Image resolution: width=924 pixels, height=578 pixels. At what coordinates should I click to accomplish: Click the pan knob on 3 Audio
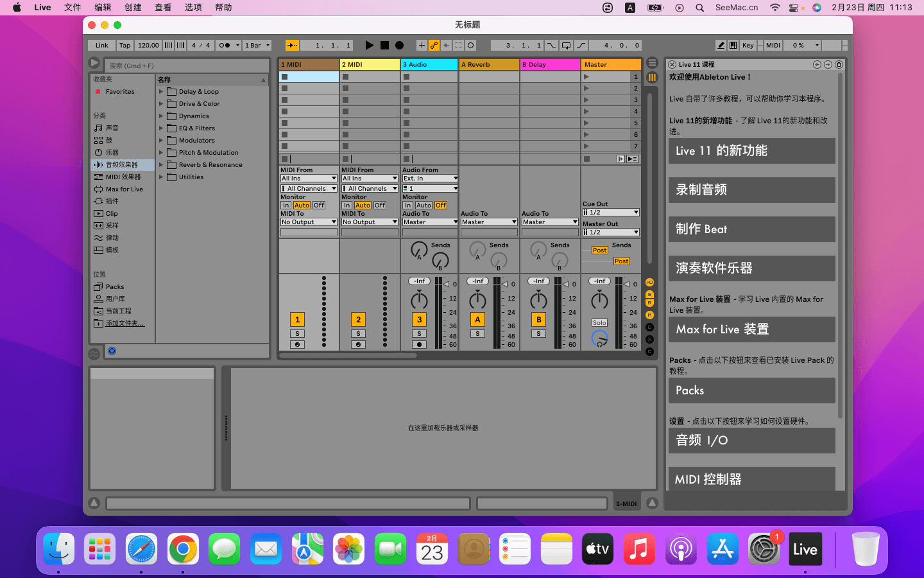(419, 299)
